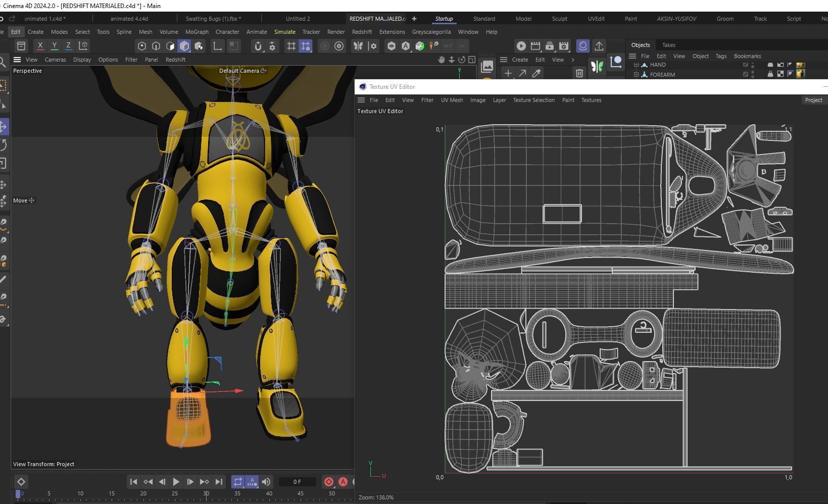
Task: Open the Simulate menu
Action: pos(285,32)
